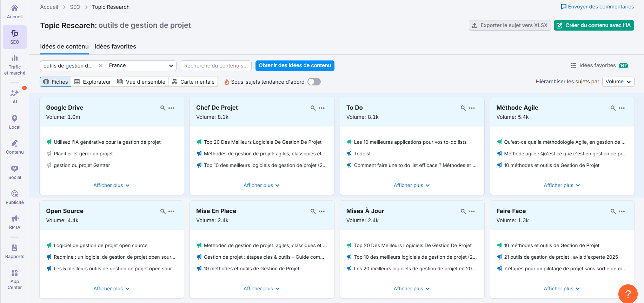Expand Afficher plus on Mises À Jour card

(412, 289)
